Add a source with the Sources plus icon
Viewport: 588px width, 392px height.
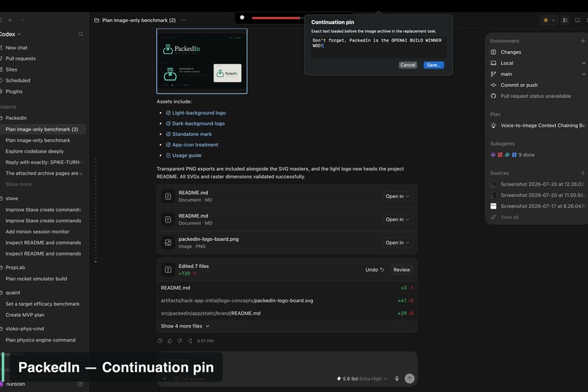(583, 173)
